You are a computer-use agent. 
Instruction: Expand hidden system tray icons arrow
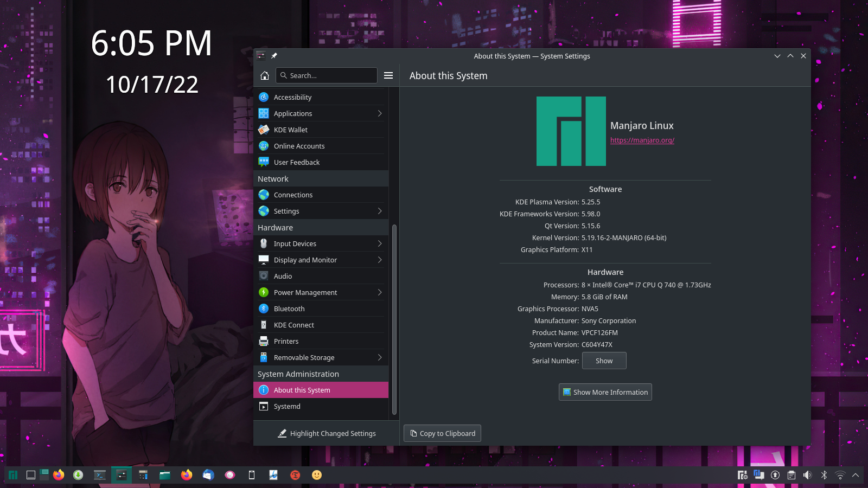856,475
